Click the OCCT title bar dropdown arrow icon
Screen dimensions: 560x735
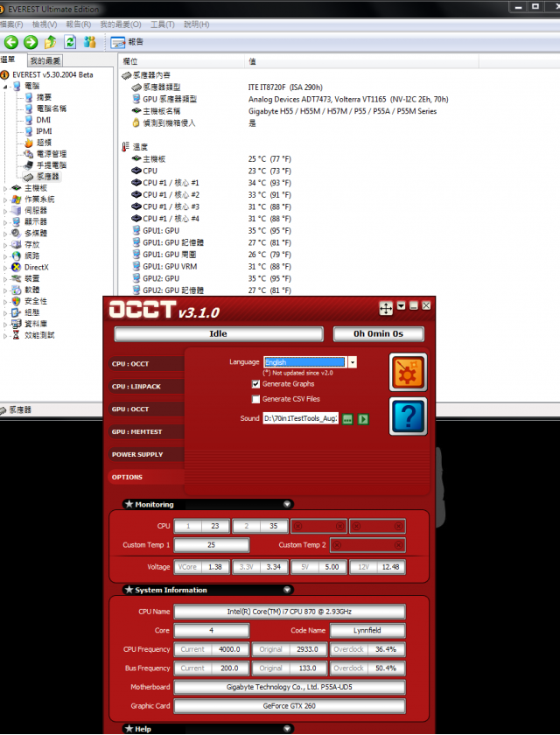[401, 305]
